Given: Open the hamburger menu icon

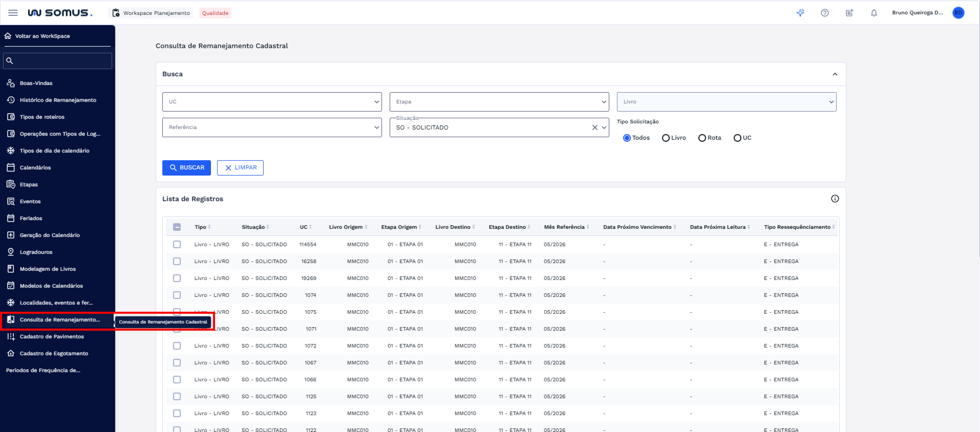Looking at the screenshot, I should point(13,13).
